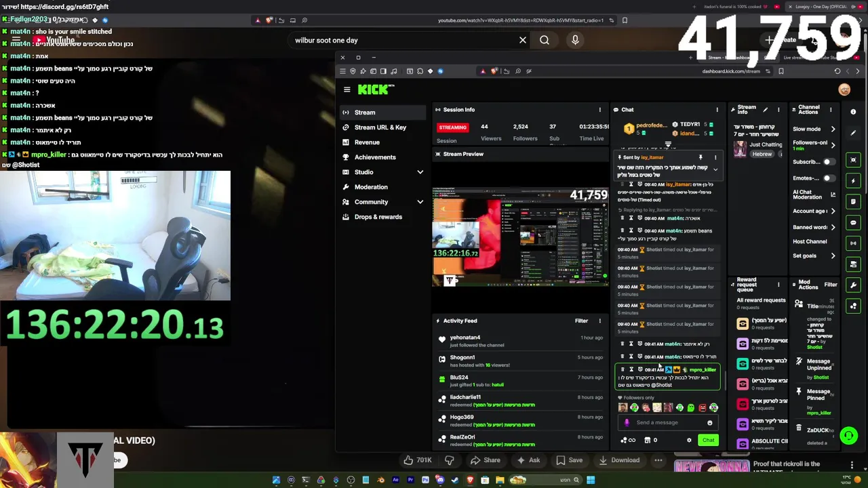Click Share button under YouTube video
The width and height of the screenshot is (868, 488).
tap(485, 460)
